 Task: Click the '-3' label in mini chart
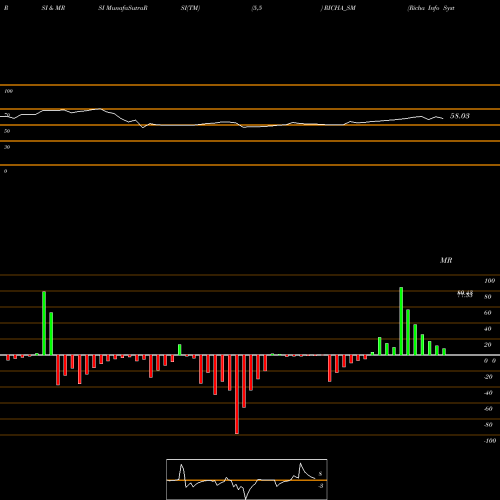click(320, 486)
